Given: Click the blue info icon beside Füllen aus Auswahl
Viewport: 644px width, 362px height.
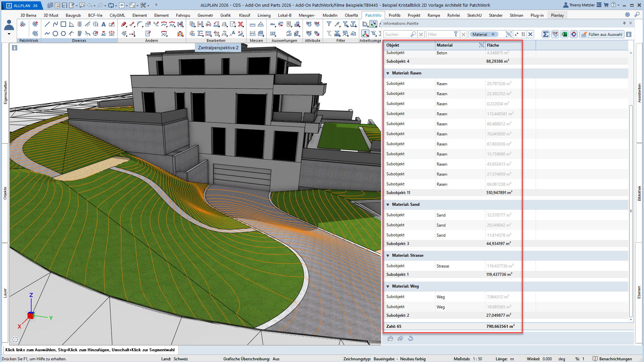Looking at the screenshot, I should [629, 34].
